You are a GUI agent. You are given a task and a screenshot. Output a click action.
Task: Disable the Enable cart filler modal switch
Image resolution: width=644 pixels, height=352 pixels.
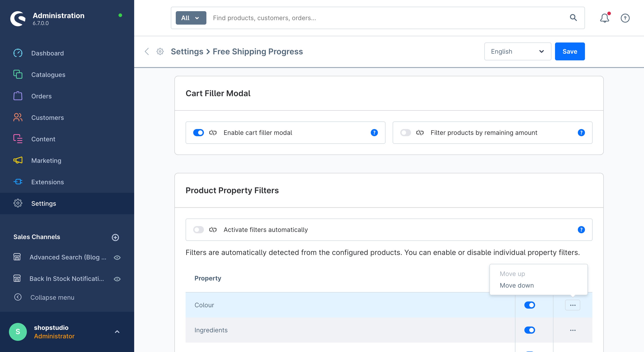coord(199,132)
